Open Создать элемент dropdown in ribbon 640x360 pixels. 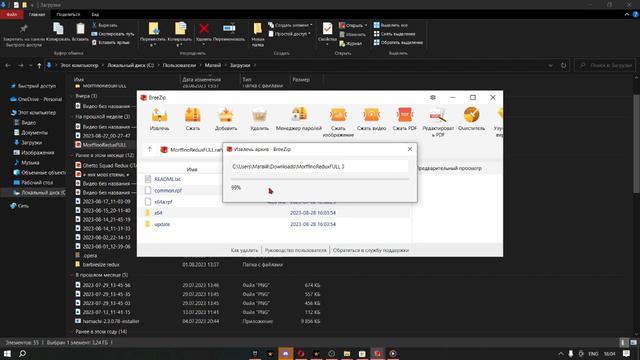[290, 25]
